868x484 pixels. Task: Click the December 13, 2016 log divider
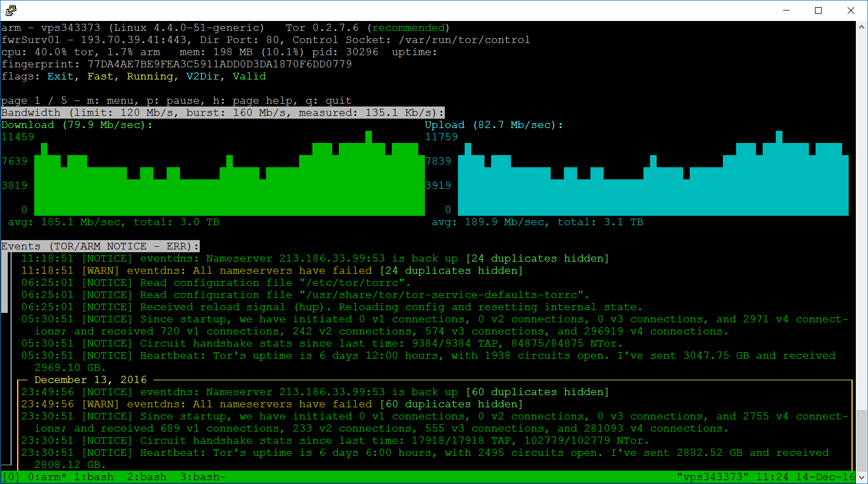(x=90, y=380)
